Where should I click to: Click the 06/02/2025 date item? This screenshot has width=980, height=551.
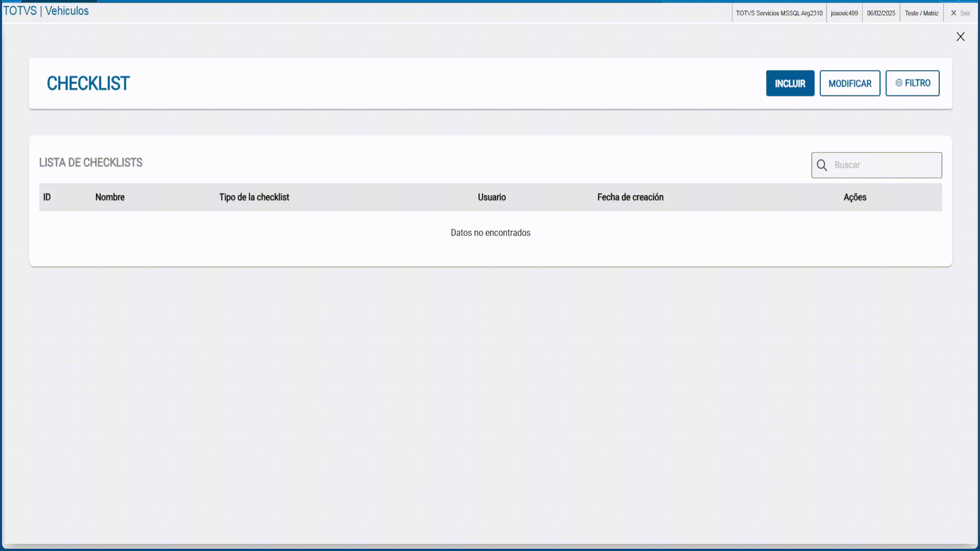click(x=881, y=13)
